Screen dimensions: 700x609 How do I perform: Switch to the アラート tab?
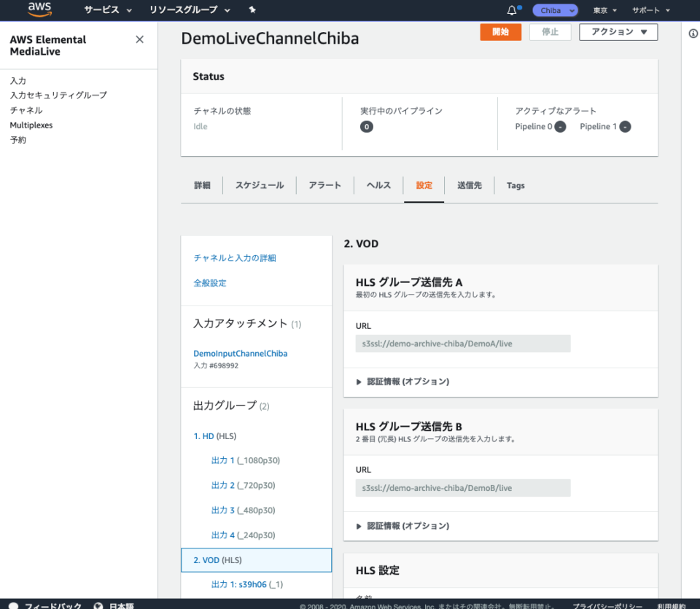click(x=324, y=185)
